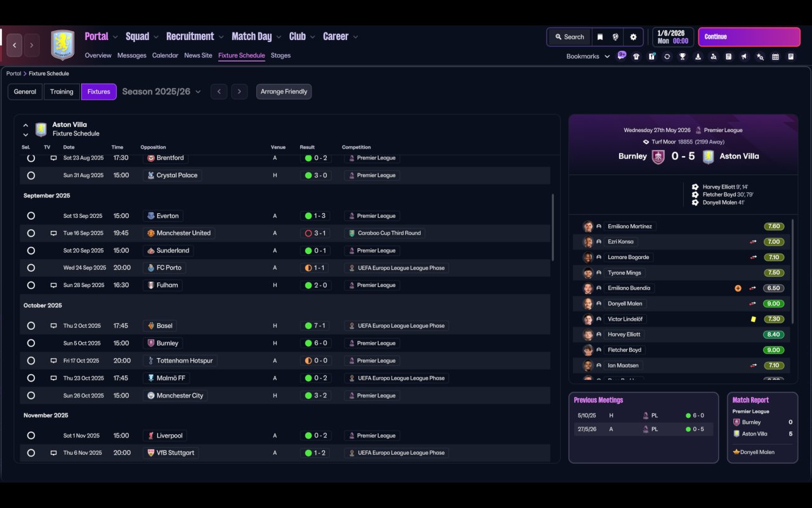Viewport: 812px width, 508px height.
Task: Open the calendar grid icon in the bookmarks bar
Action: [x=775, y=57]
